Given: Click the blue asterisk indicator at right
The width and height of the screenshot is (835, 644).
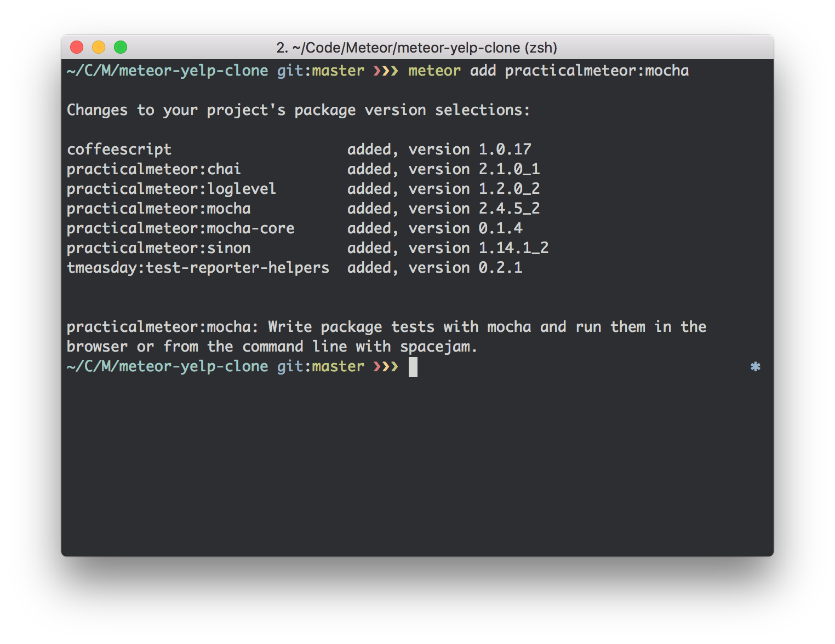Looking at the screenshot, I should click(x=756, y=366).
